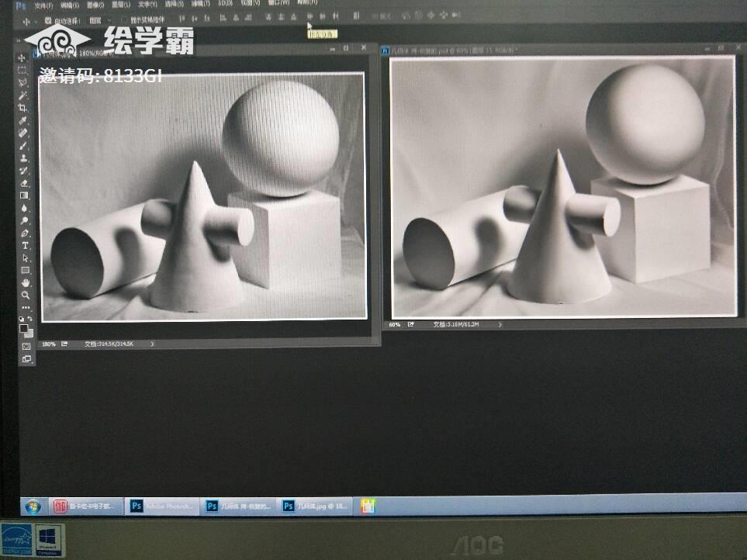Screen dimensions: 747x560
Task: Click the 文档:3.18M/61.2M status text
Action: pos(456,325)
